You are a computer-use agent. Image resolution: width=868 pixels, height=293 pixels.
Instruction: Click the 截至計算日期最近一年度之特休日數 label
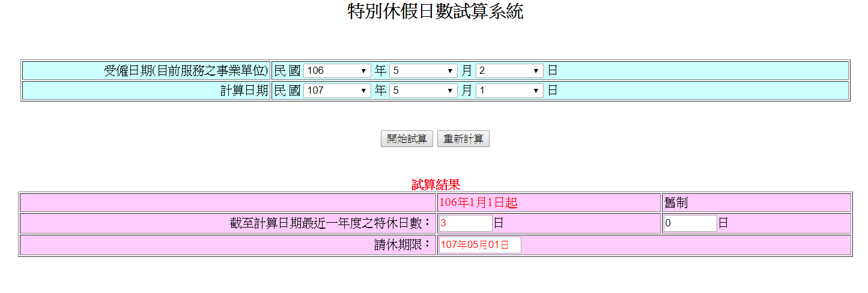tap(331, 223)
